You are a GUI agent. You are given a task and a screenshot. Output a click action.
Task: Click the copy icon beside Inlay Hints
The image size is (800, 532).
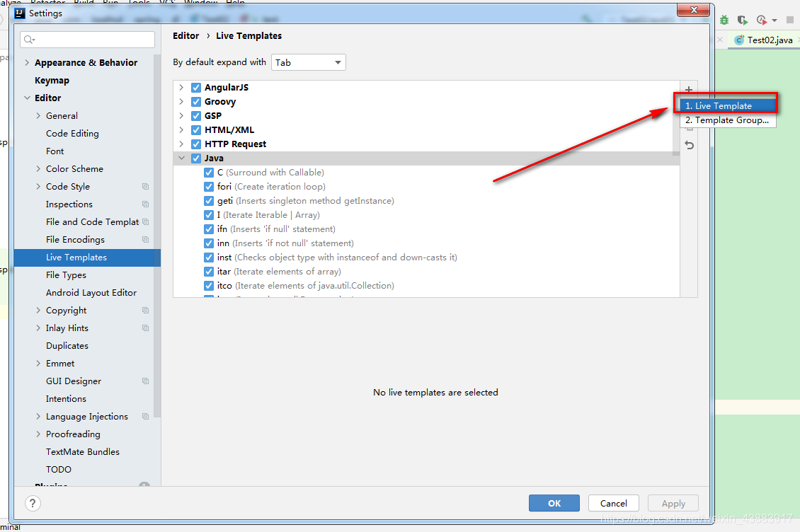pyautogui.click(x=145, y=328)
